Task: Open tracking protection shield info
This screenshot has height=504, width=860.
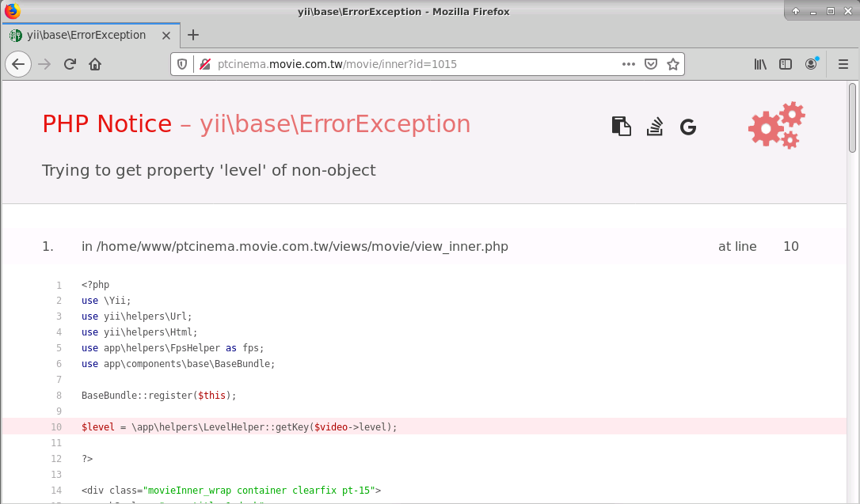Action: coord(182,64)
